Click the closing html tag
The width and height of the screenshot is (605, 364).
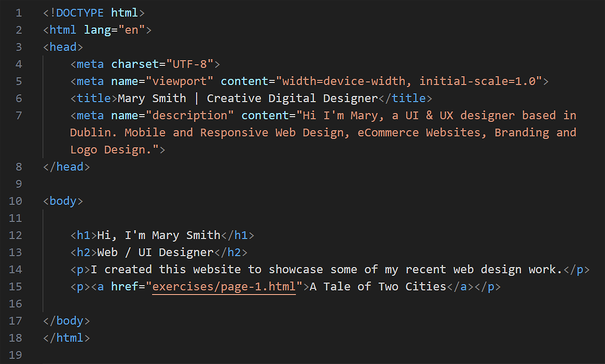tap(66, 338)
